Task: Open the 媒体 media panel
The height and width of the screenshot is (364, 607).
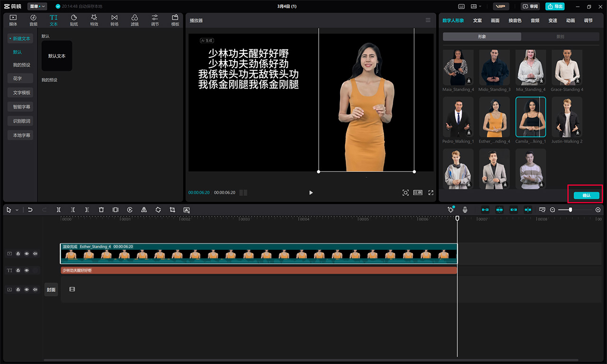Action: [13, 20]
